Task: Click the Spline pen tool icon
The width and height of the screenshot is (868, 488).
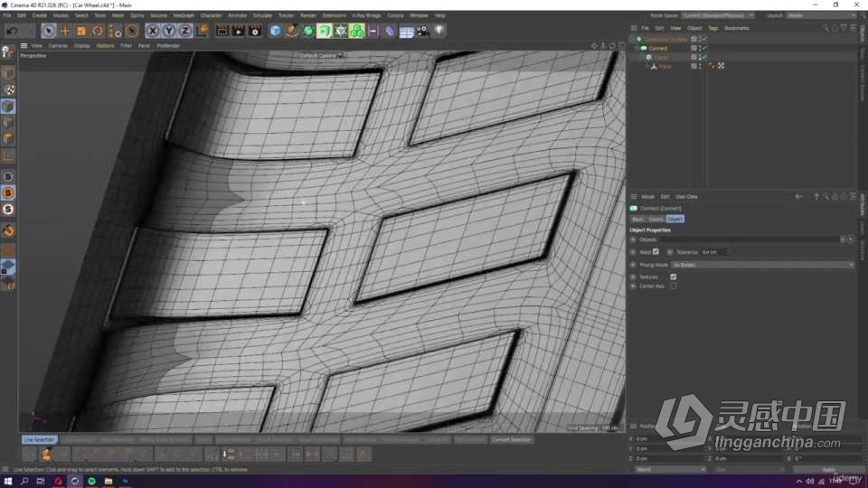Action: pyautogui.click(x=292, y=31)
